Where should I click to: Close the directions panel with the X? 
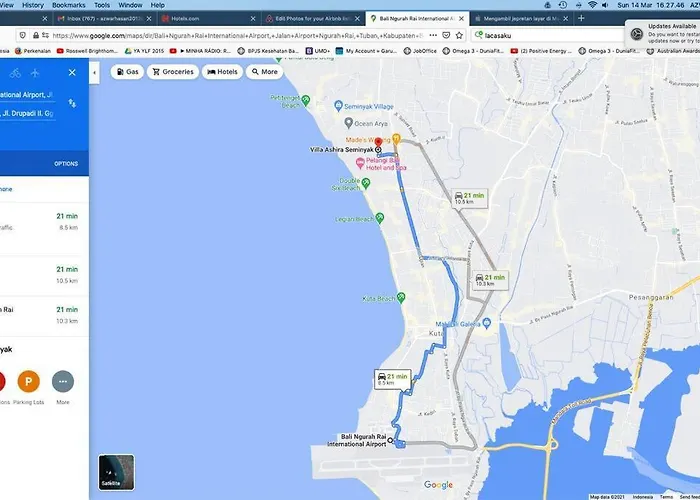[x=72, y=72]
